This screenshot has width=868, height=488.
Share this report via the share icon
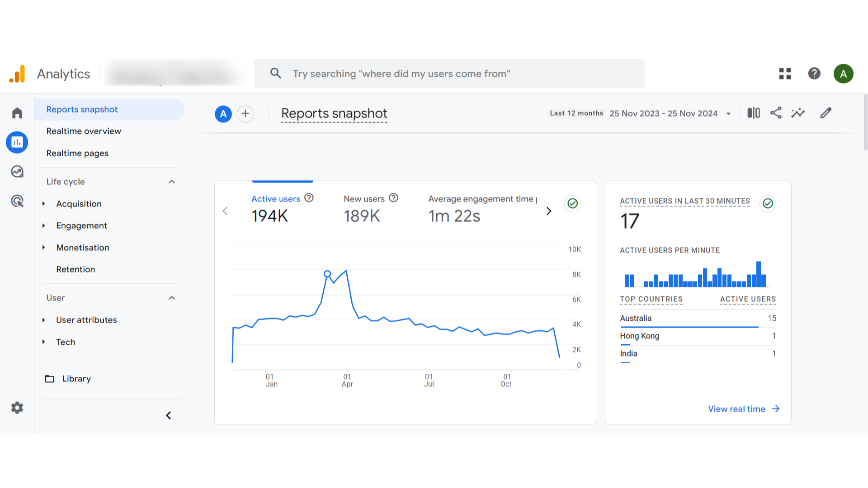[776, 113]
